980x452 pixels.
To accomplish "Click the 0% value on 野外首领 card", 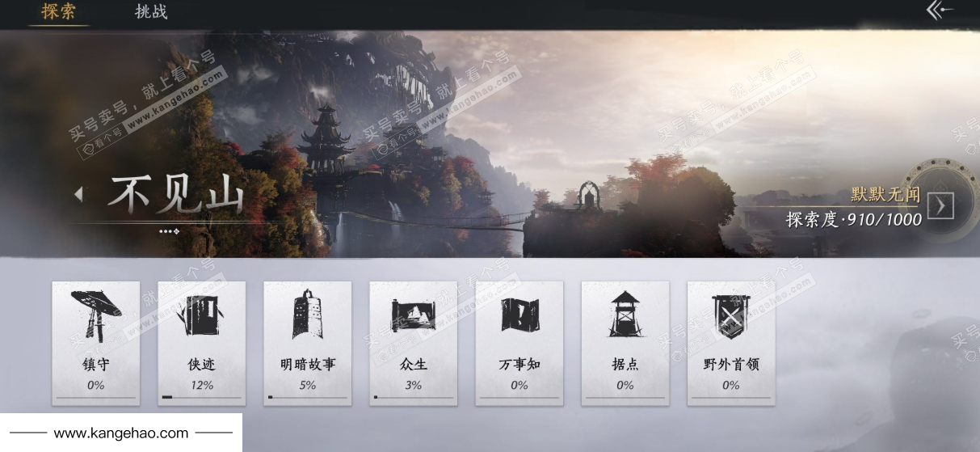I will click(x=730, y=385).
